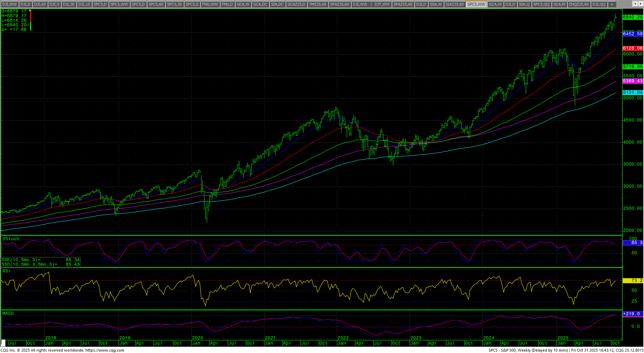Click the MACD study label
The image size is (644, 353).
[x=8, y=313]
